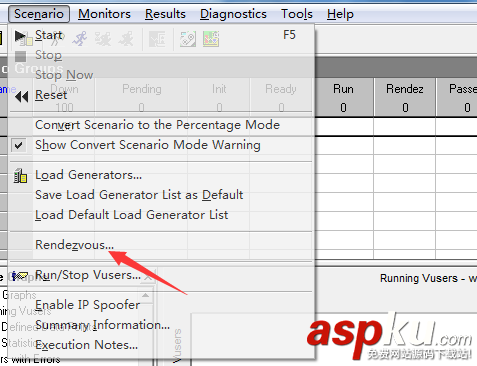The image size is (477, 366).
Task: Click the Run/Stop Vusers icon
Action: click(x=20, y=276)
